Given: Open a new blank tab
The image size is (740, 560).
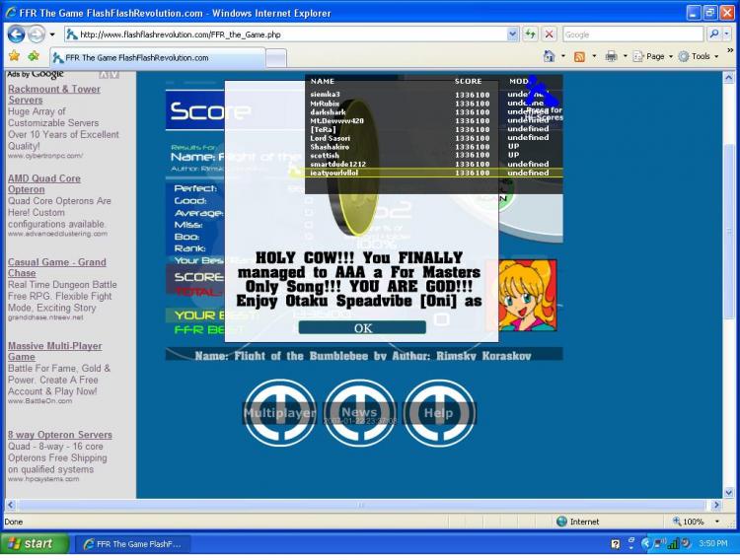Looking at the screenshot, I should (x=276, y=58).
